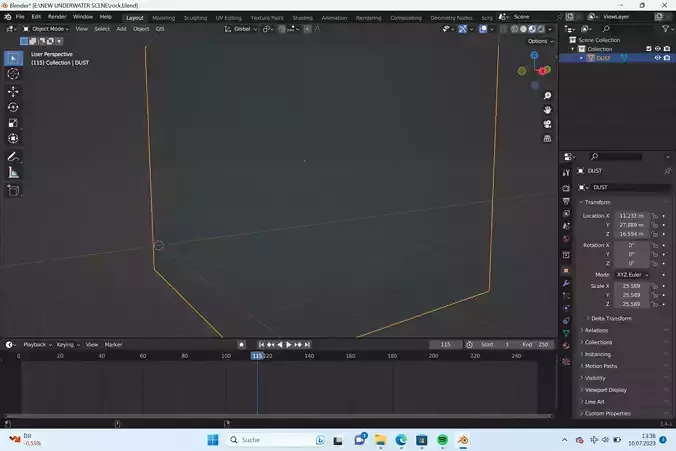Expand the Relations panel
Viewport: 676px width, 451px height.
pyautogui.click(x=596, y=330)
